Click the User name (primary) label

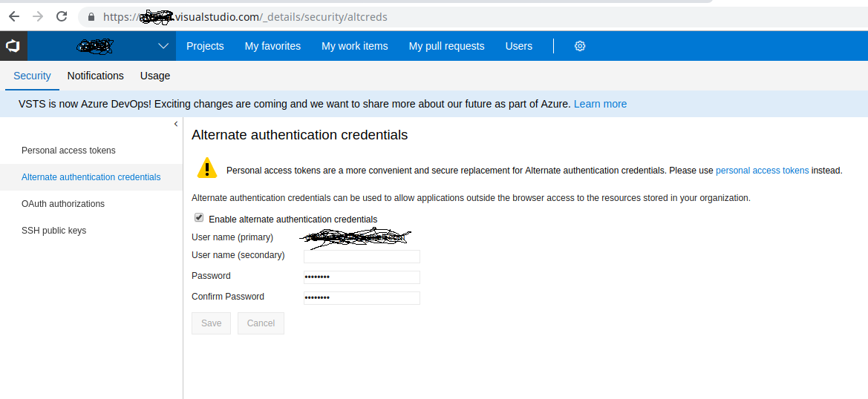(232, 237)
